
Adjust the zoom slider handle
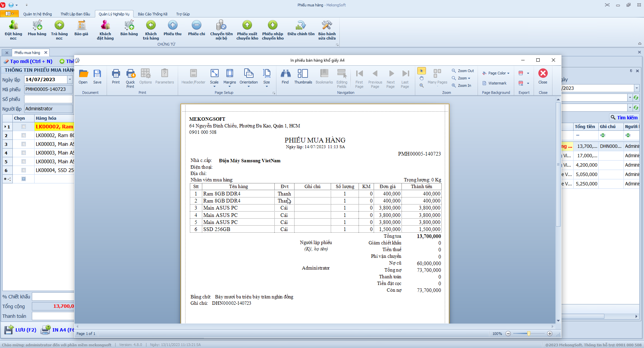point(529,334)
